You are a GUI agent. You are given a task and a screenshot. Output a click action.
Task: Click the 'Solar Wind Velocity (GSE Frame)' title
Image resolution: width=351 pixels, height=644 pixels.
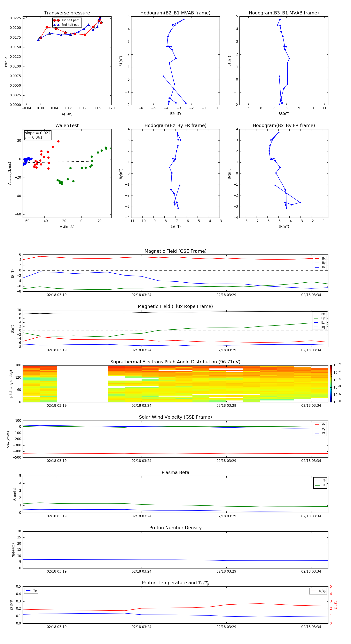tap(175, 417)
